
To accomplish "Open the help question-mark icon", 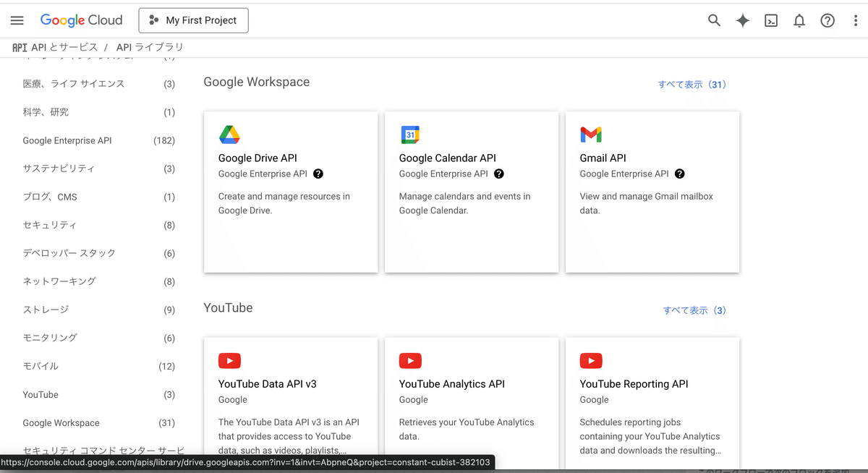I will coord(827,20).
